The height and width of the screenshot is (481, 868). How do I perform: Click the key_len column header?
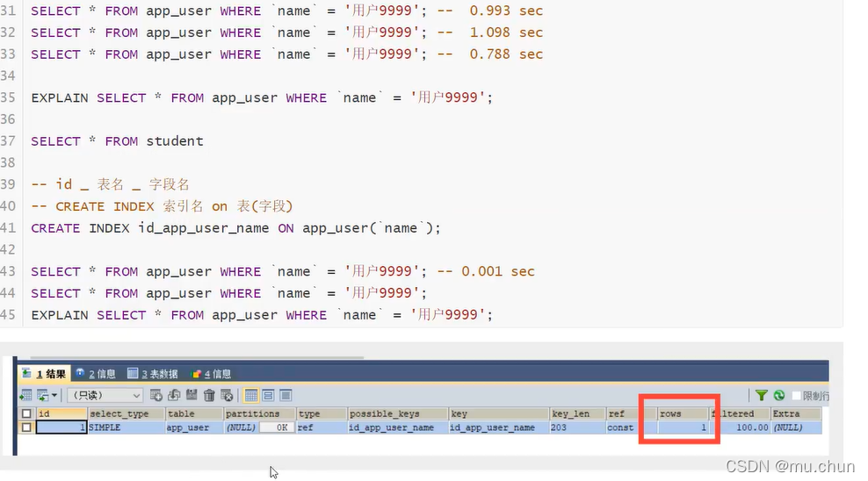pyautogui.click(x=577, y=413)
